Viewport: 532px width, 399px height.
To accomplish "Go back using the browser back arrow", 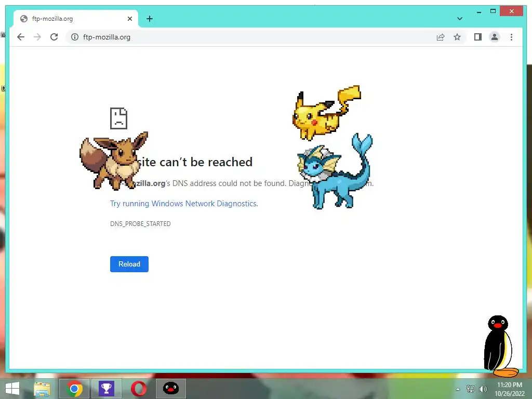I will [x=21, y=37].
